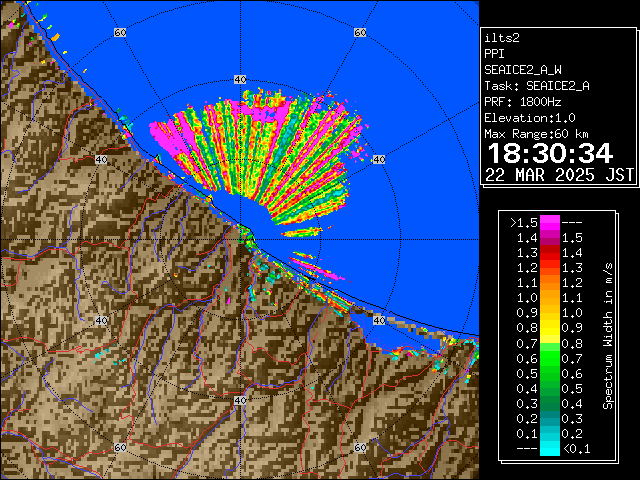Click the orange band of the color scale
The image size is (640, 480).
[x=549, y=290]
